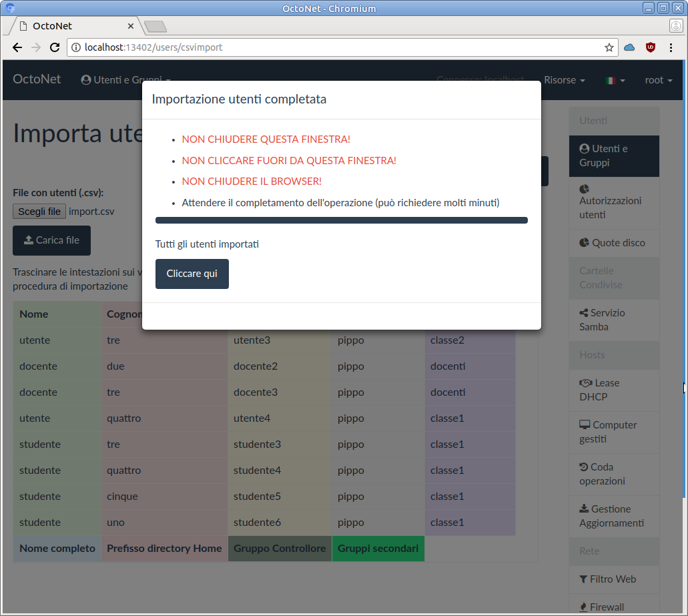Click 'Tutti gli utenti importati' status text
Screen dimensions: 688x616
207,244
